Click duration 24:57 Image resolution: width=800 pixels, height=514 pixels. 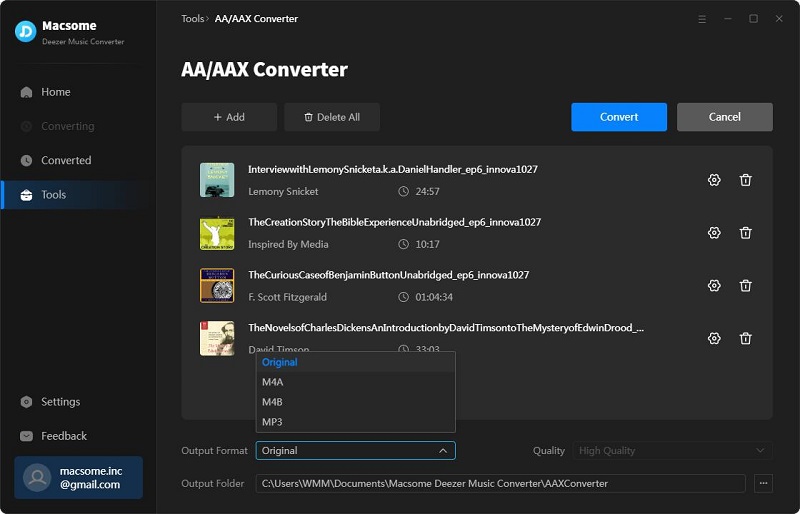pyautogui.click(x=428, y=191)
